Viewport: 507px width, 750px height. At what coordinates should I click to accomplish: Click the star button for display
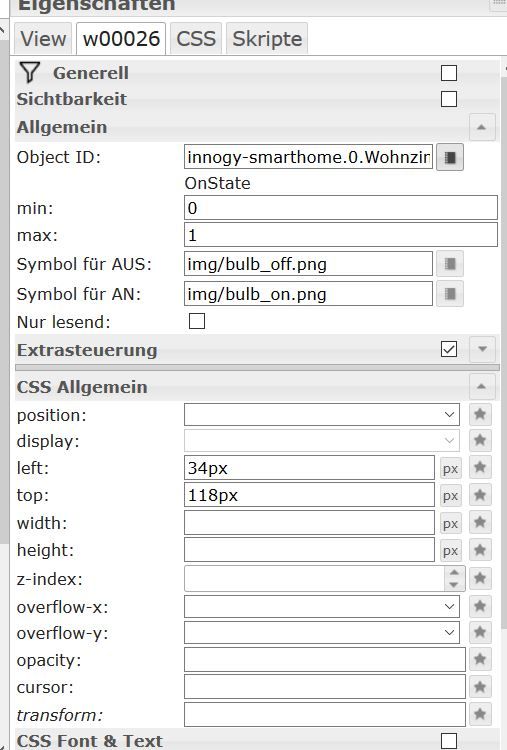[x=480, y=441]
